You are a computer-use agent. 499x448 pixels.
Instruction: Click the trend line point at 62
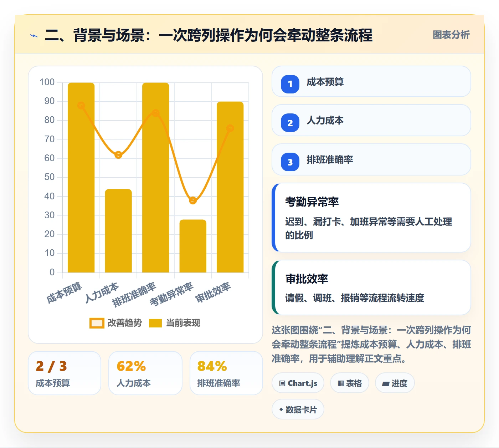coord(118,155)
